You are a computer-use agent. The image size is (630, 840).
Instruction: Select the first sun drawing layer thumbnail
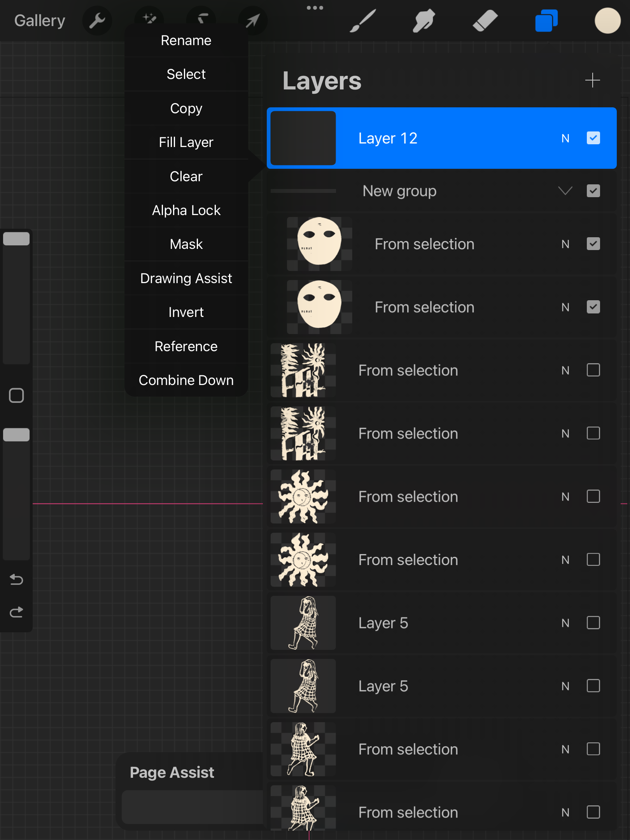pyautogui.click(x=303, y=497)
